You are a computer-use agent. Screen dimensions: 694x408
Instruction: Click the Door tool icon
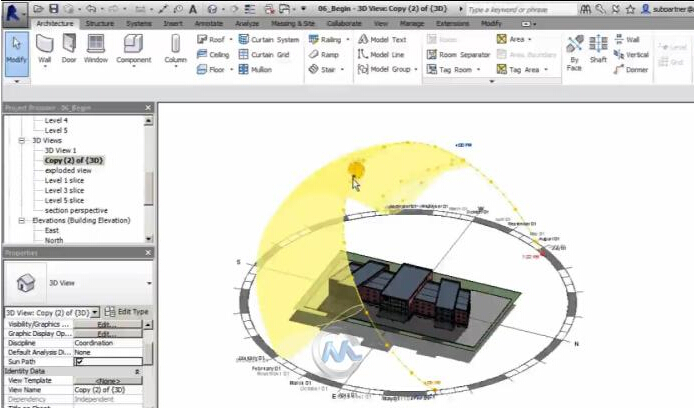point(70,47)
